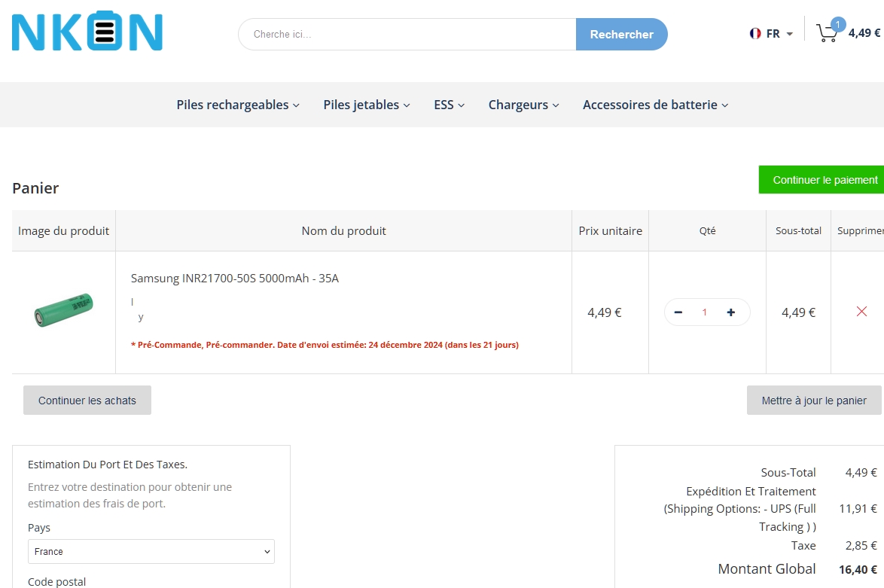Increase quantity with plus button

[x=730, y=312]
